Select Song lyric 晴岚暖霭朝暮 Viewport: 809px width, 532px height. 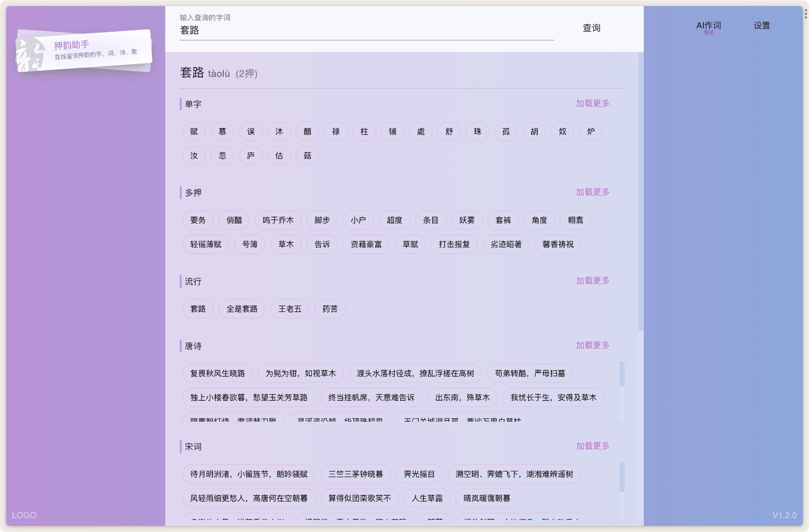click(x=487, y=498)
